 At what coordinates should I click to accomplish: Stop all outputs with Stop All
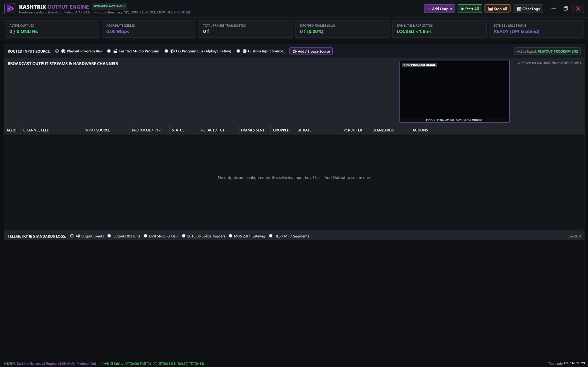pyautogui.click(x=497, y=9)
